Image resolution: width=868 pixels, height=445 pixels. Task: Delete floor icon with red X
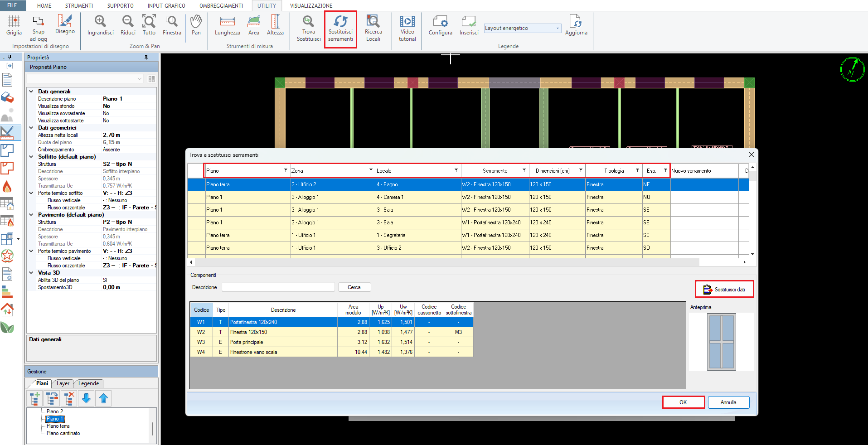point(69,398)
